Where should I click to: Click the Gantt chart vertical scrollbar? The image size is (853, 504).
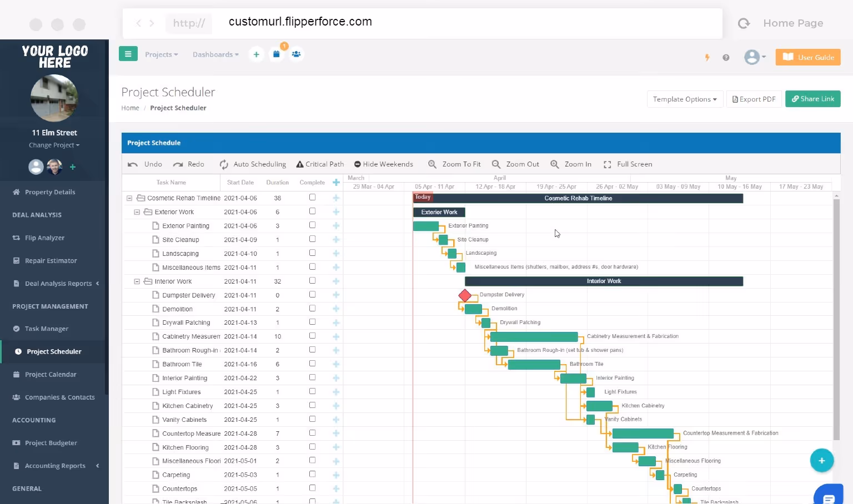[x=836, y=319]
